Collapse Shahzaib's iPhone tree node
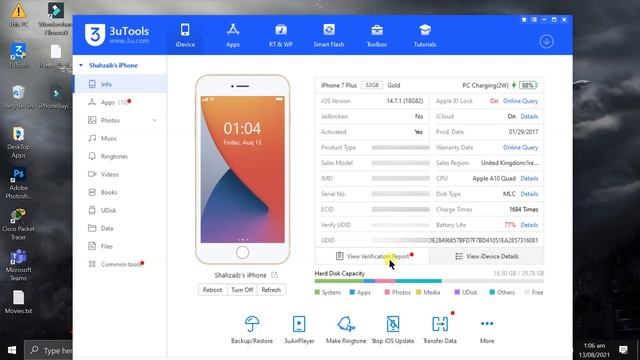This screenshot has width=640, height=360. (x=81, y=65)
